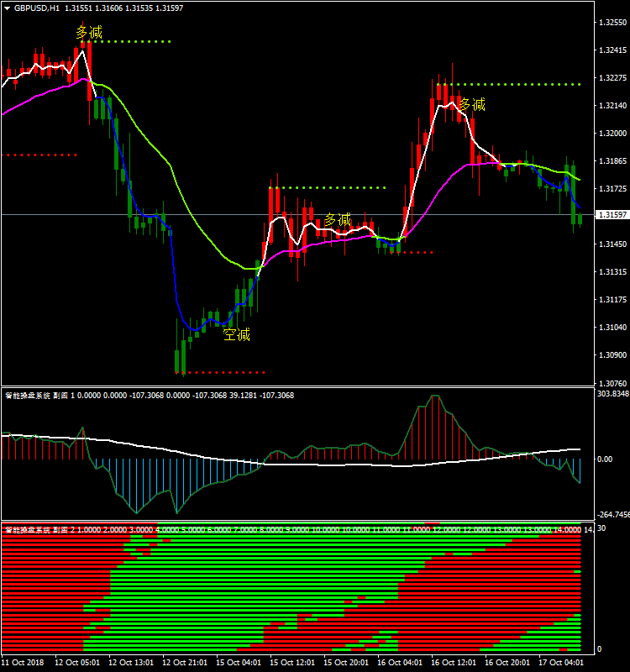Viewport: 630px width, 672px height.
Task: Click the 多减 label near the 1.32140 level
Action: [472, 105]
